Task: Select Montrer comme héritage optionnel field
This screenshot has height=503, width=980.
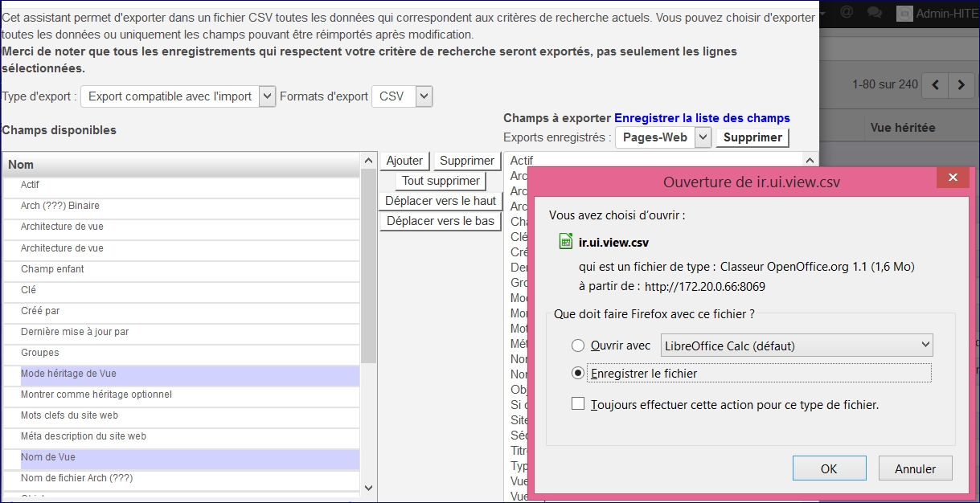Action: pos(182,395)
